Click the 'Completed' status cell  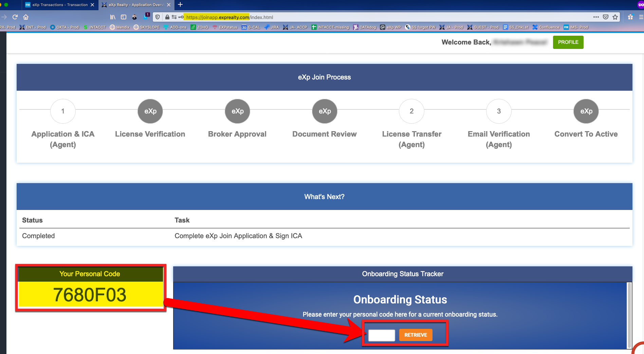click(38, 236)
